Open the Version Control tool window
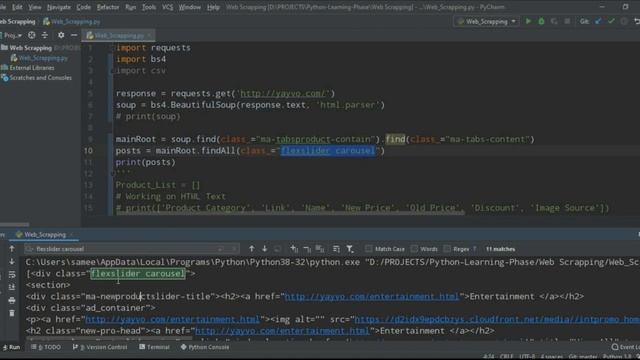 100,347
